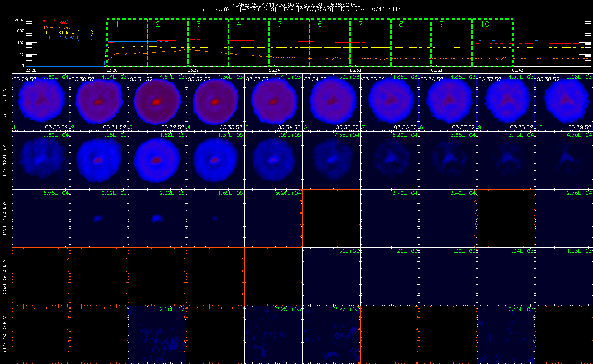Pick interval marker 7 in the light curve
This screenshot has width=593, height=364.
pyautogui.click(x=360, y=24)
